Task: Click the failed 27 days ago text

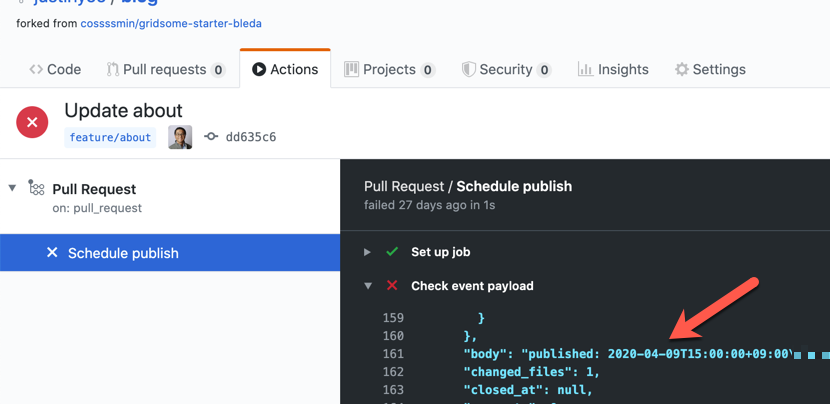Action: pyautogui.click(x=429, y=204)
